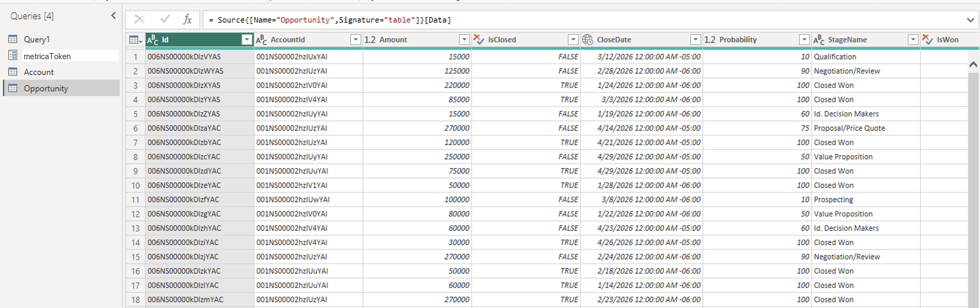Change the AccountId column type icon

261,39
